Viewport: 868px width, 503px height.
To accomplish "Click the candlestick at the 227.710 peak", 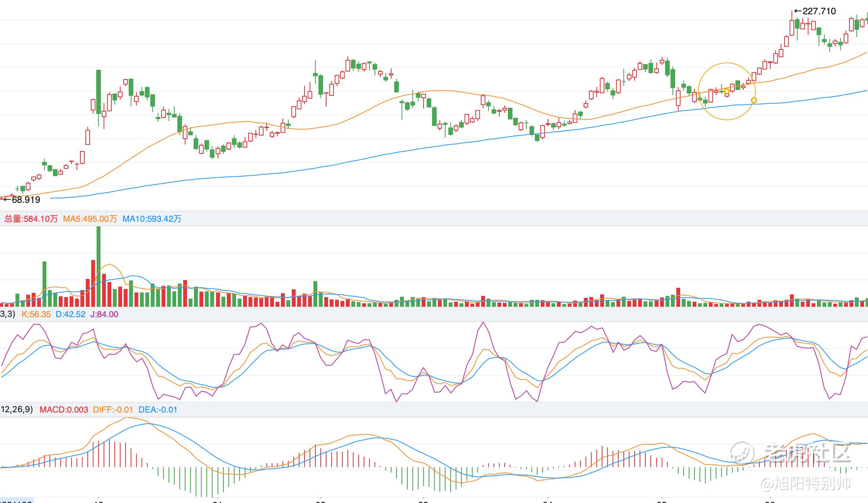I will click(791, 28).
